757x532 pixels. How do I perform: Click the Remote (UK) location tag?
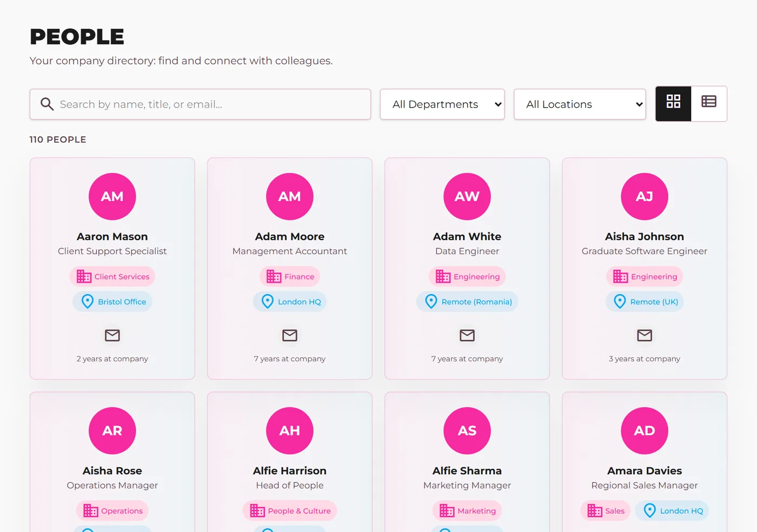645,302
